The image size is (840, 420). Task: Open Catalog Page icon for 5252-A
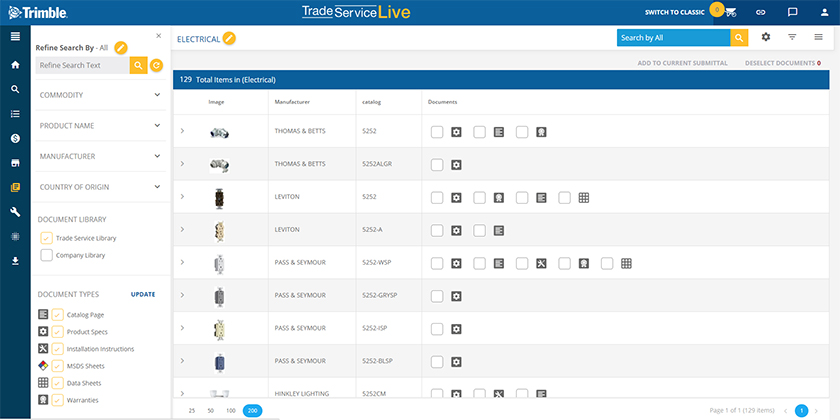tap(499, 230)
